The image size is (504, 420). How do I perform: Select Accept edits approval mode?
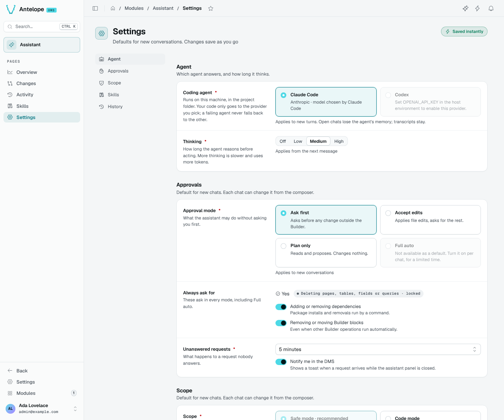click(430, 220)
